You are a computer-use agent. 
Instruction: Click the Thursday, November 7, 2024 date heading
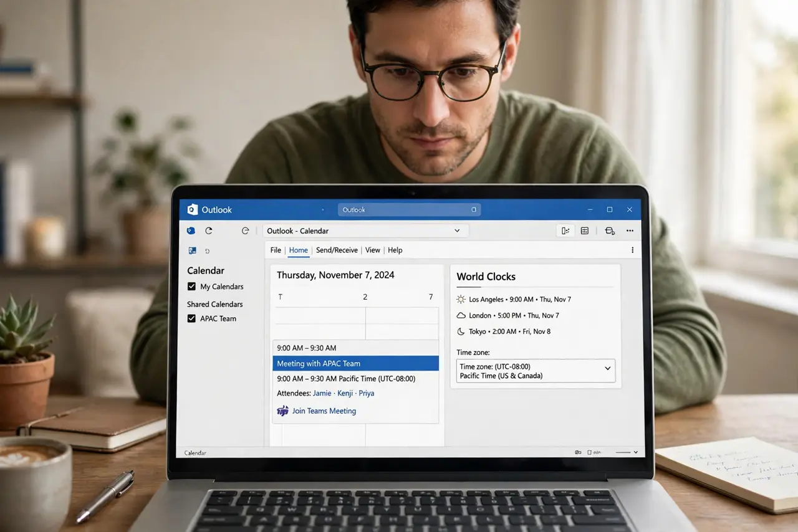(335, 275)
